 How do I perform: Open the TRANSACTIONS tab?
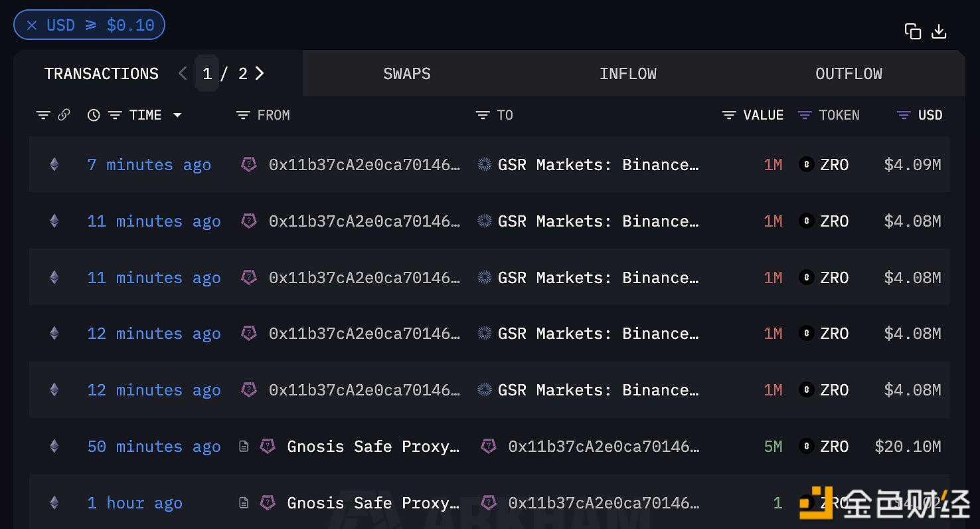pyautogui.click(x=102, y=74)
